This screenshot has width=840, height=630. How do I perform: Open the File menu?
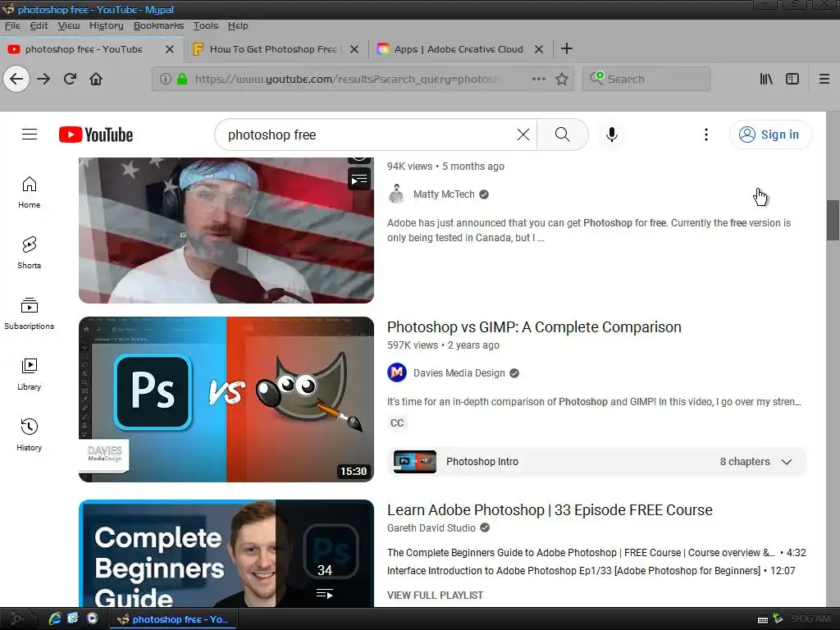(11, 25)
